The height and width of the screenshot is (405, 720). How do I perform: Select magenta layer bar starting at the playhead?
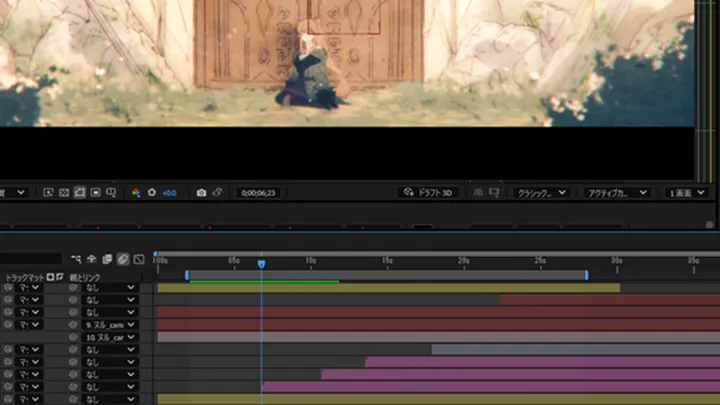[491, 387]
